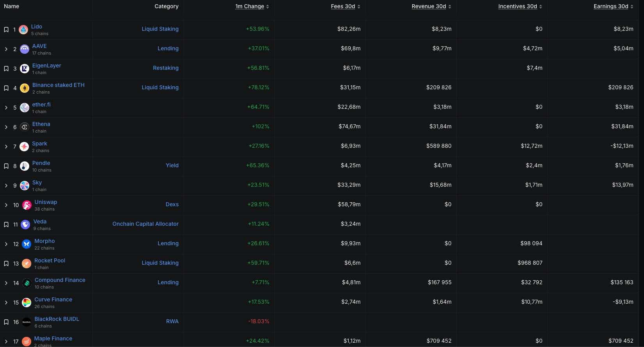Click the Sky logo icon
This screenshot has height=347, width=644.
click(x=25, y=186)
